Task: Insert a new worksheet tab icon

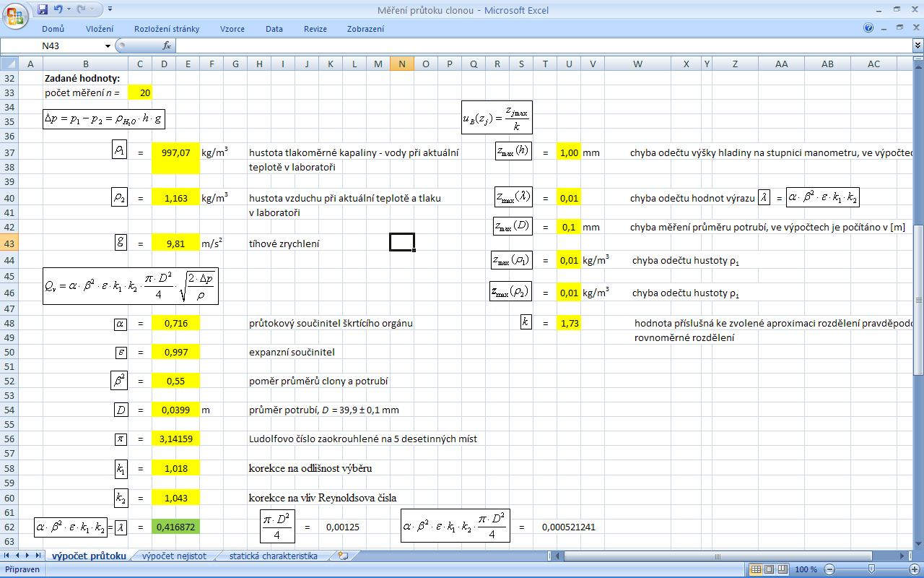Action: click(344, 556)
